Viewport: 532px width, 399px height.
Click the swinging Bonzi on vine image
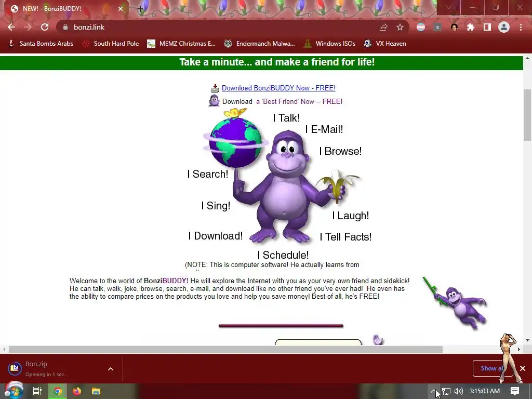(x=455, y=303)
